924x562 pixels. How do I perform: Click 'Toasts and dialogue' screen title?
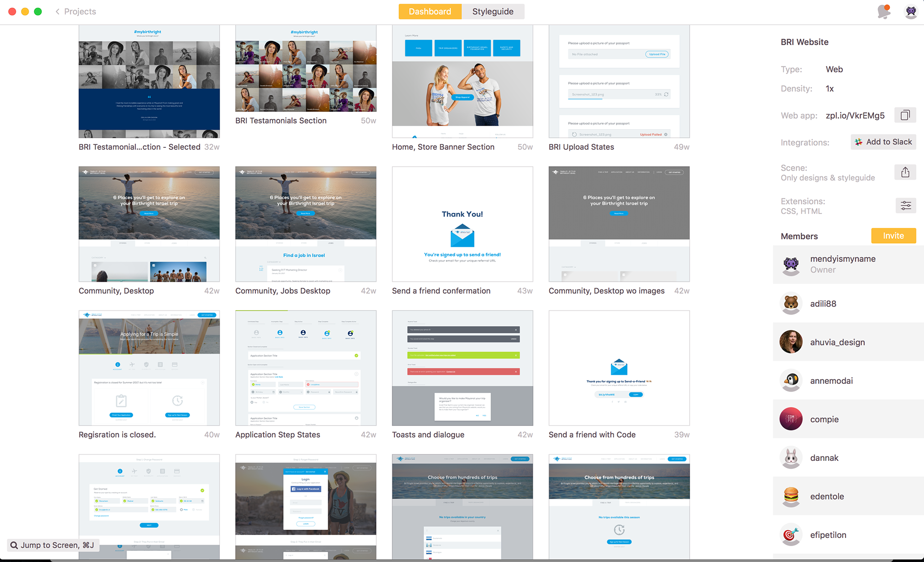click(x=428, y=435)
